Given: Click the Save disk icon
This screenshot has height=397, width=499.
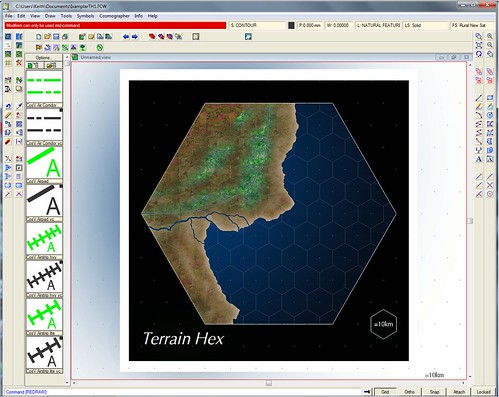Looking at the screenshot, I should tap(56, 37).
